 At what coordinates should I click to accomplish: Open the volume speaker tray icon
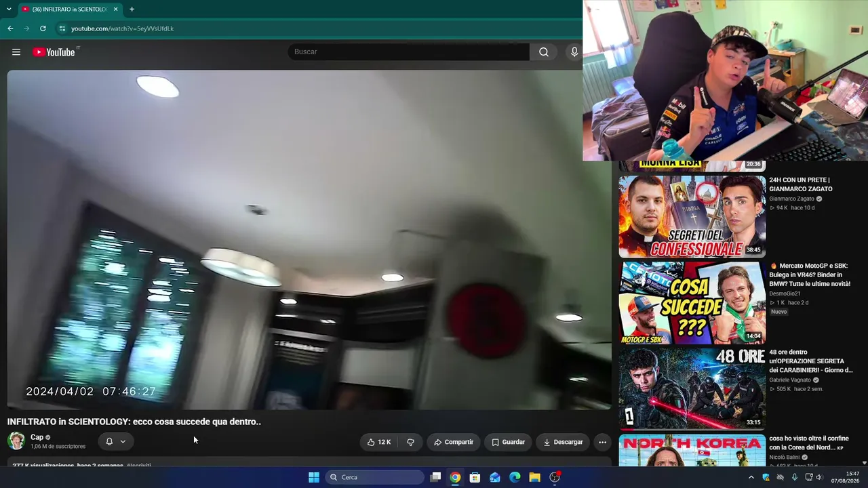tap(819, 477)
